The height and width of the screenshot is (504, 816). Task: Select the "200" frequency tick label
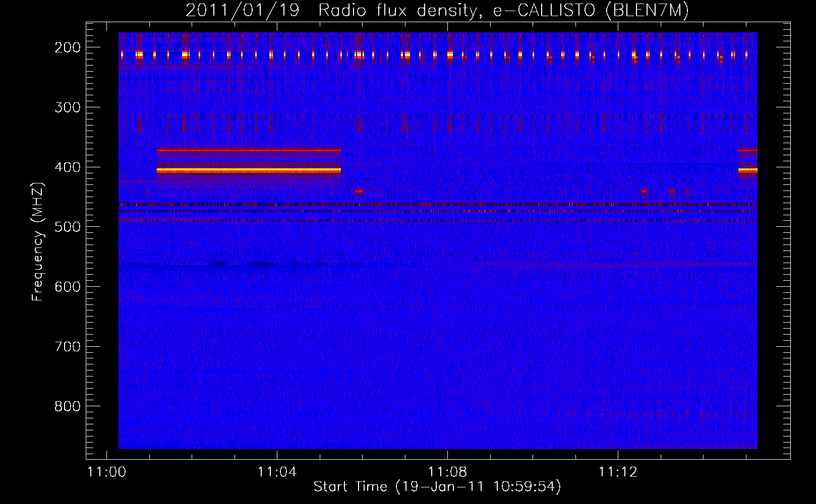pos(68,47)
